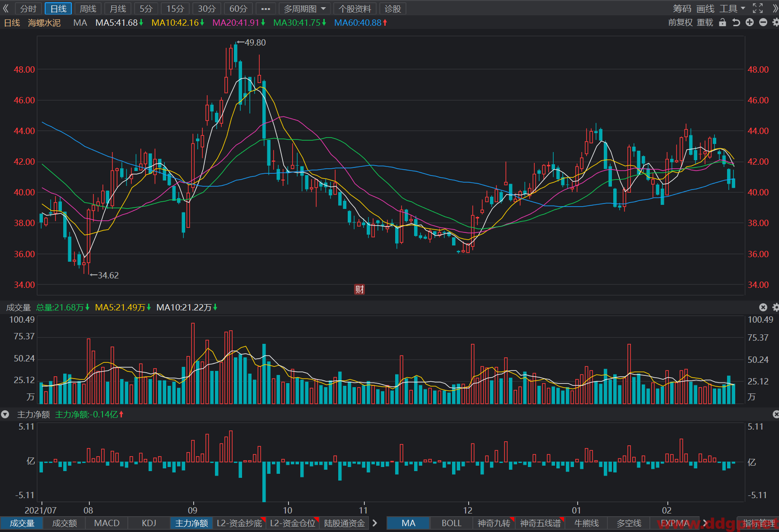Open more periods ellipsis menu
The height and width of the screenshot is (532, 779).
pos(266,9)
